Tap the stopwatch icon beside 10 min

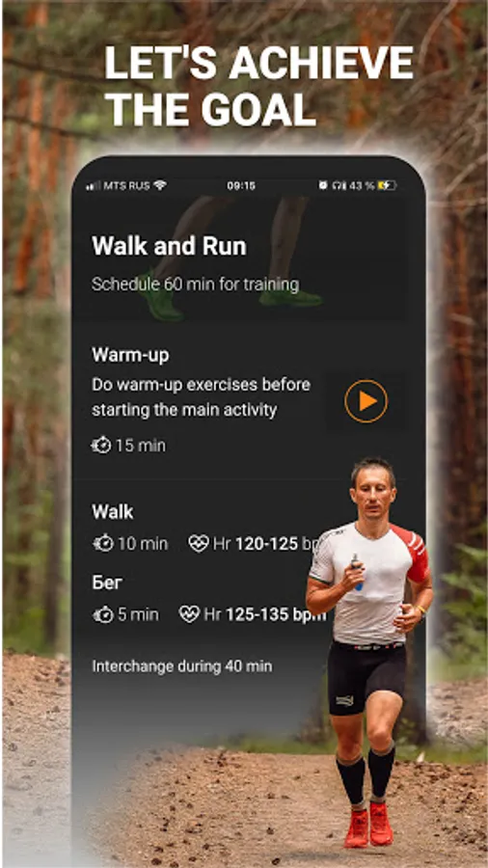click(102, 543)
